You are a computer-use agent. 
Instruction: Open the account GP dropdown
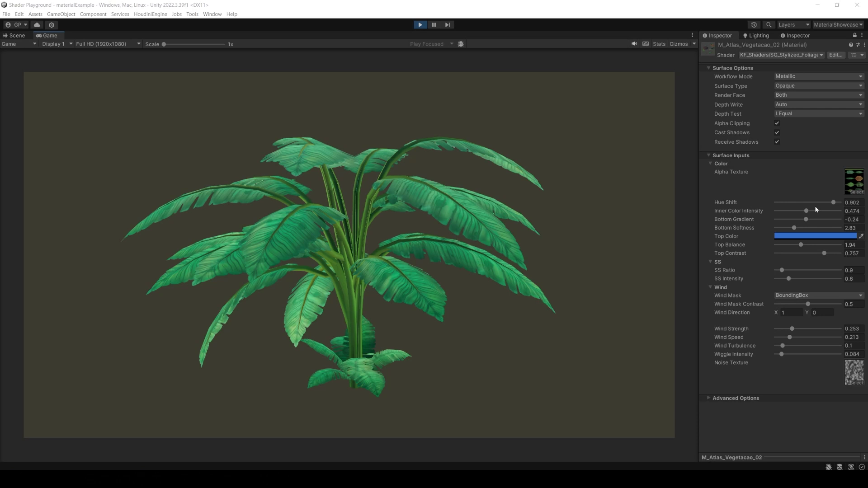coord(16,25)
